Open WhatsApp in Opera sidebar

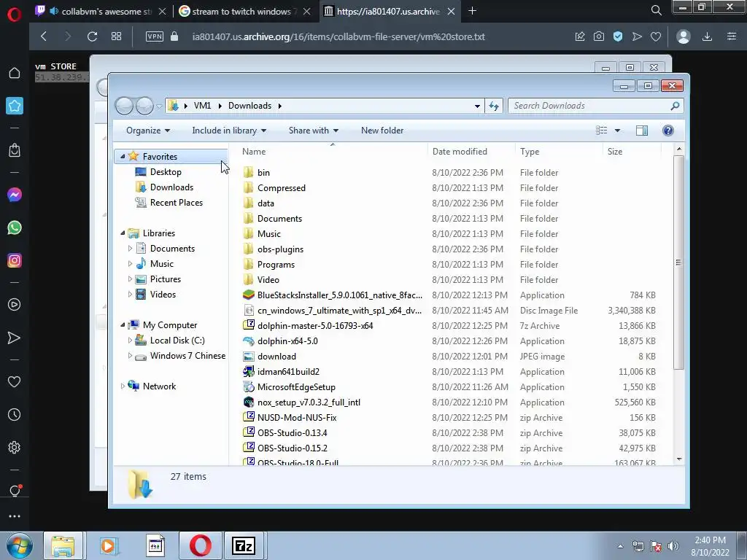(x=15, y=227)
